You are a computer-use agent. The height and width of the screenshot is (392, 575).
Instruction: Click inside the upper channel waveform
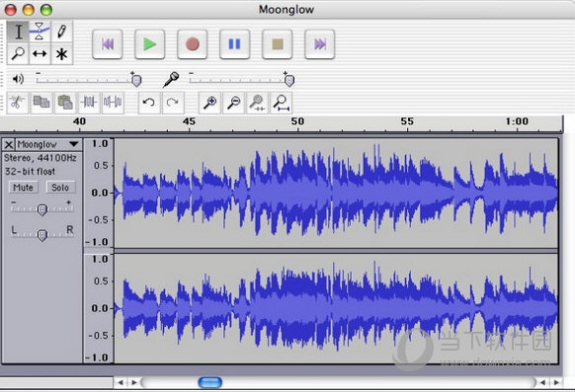pos(336,194)
